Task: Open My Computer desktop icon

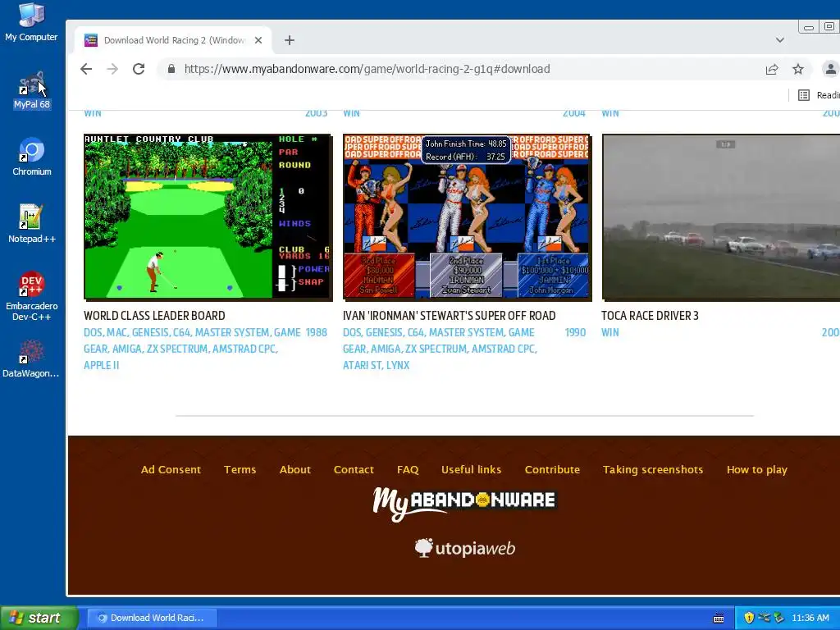Action: coord(31,22)
